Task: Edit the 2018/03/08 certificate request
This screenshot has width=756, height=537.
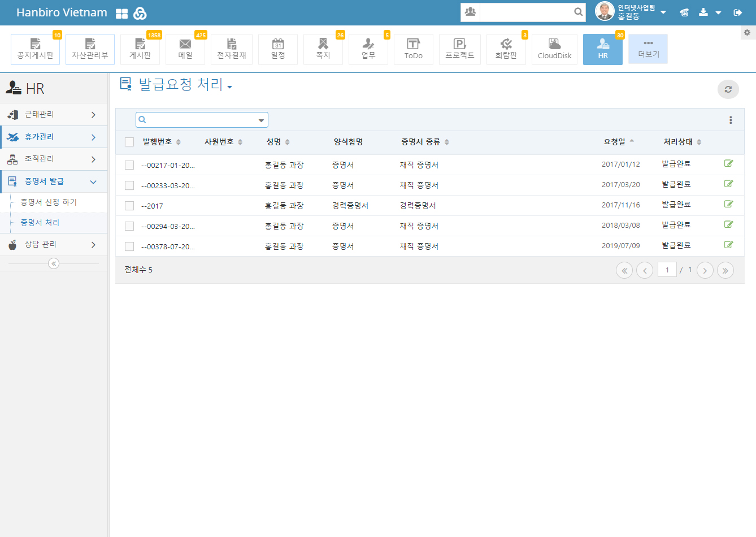Action: click(x=729, y=224)
